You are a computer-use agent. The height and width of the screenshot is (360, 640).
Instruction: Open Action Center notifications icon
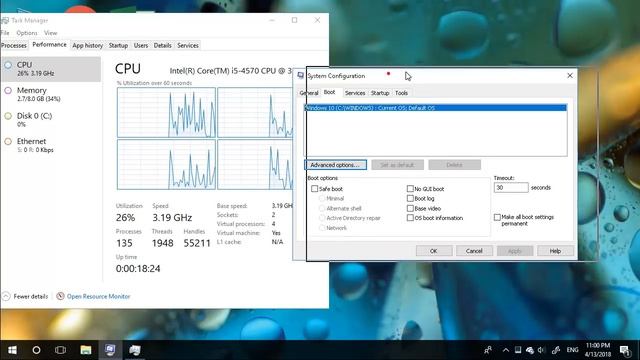coord(625,350)
